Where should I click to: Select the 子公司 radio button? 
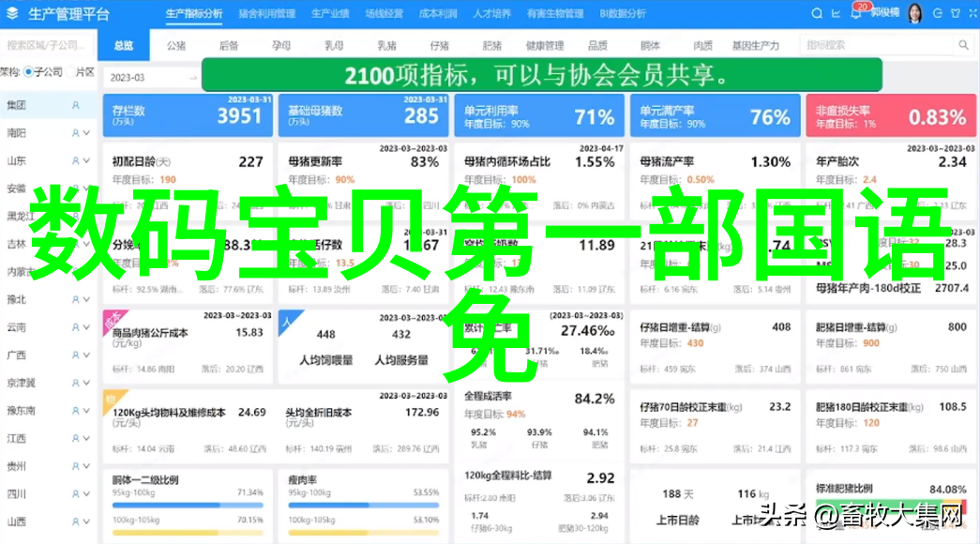pyautogui.click(x=29, y=72)
